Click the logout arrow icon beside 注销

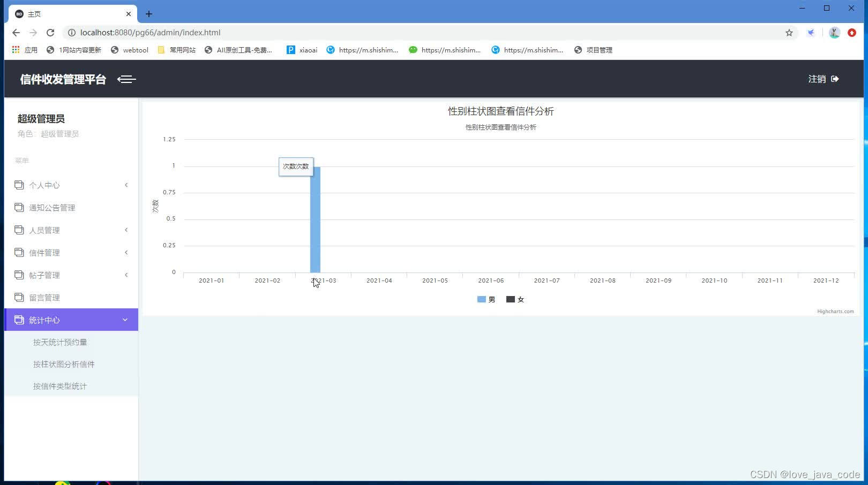tap(835, 79)
